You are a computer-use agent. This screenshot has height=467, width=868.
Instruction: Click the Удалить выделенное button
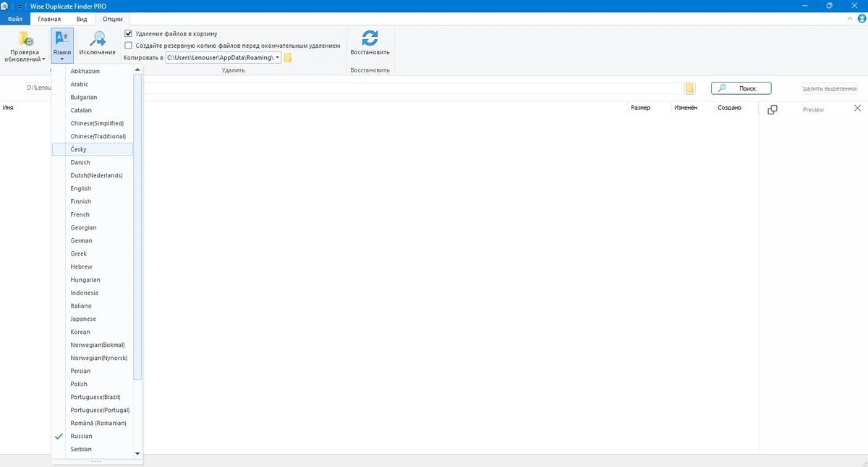829,88
